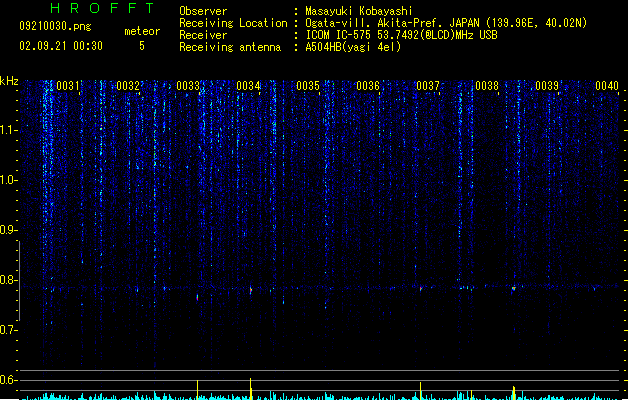Click the 0040 time marker
Screen dimensions: 629x400
pos(607,86)
